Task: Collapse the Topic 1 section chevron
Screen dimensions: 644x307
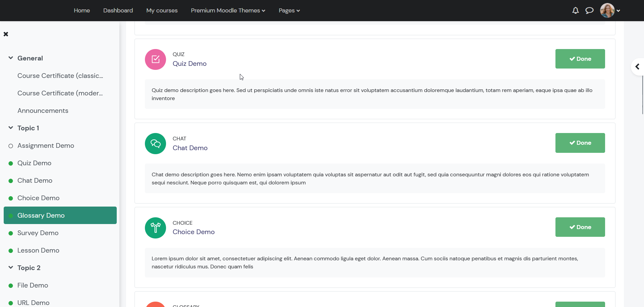Action: (11, 128)
